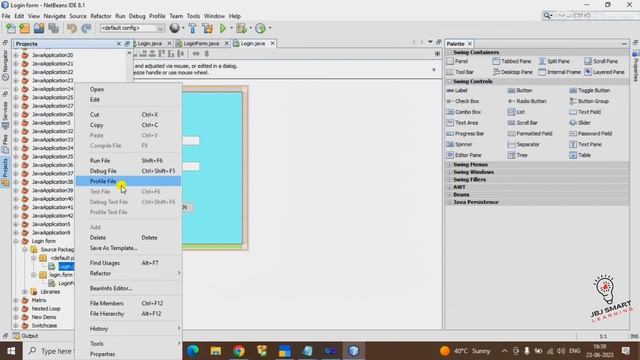Click the Redo toolbar icon
The width and height of the screenshot is (640, 360).
coord(86,28)
